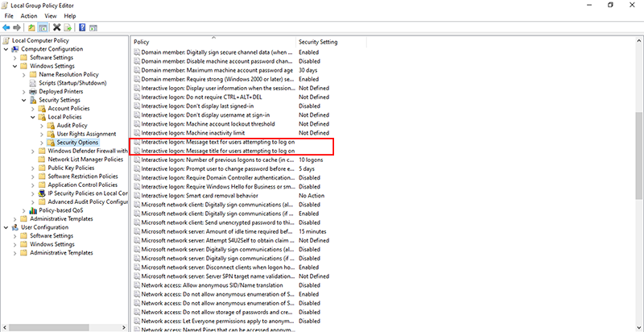Click the vertical scrollbar thumb
Viewport: 644px width, 332px height.
639,156
